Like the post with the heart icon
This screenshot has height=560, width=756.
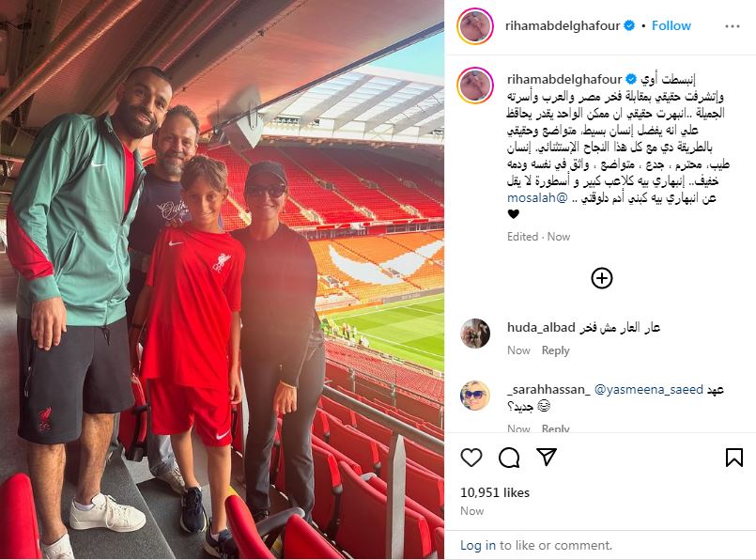pos(471,458)
